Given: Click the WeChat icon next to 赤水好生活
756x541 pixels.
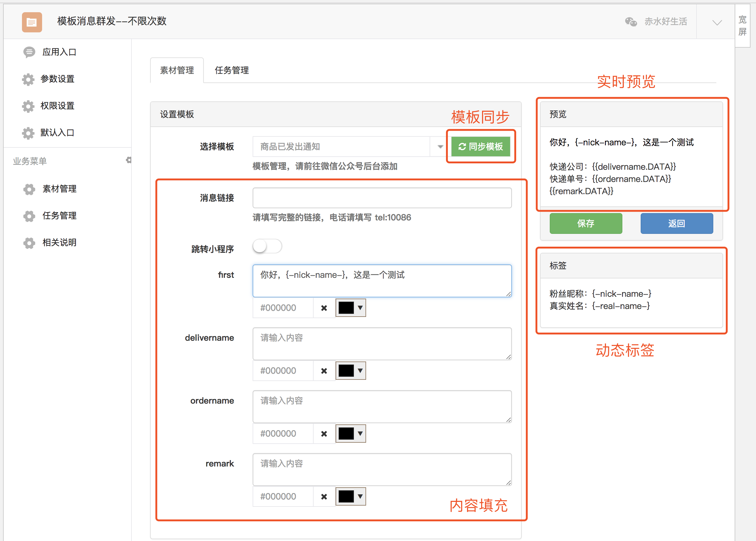Looking at the screenshot, I should [x=631, y=22].
